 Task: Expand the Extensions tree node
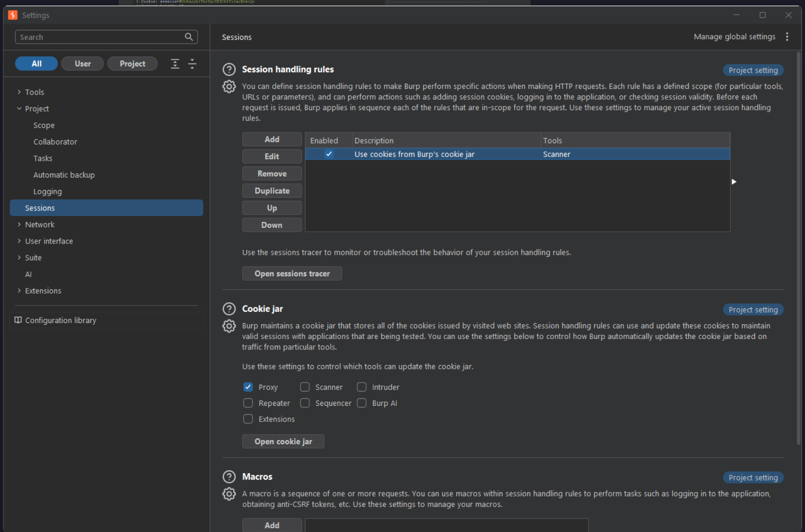(x=19, y=291)
